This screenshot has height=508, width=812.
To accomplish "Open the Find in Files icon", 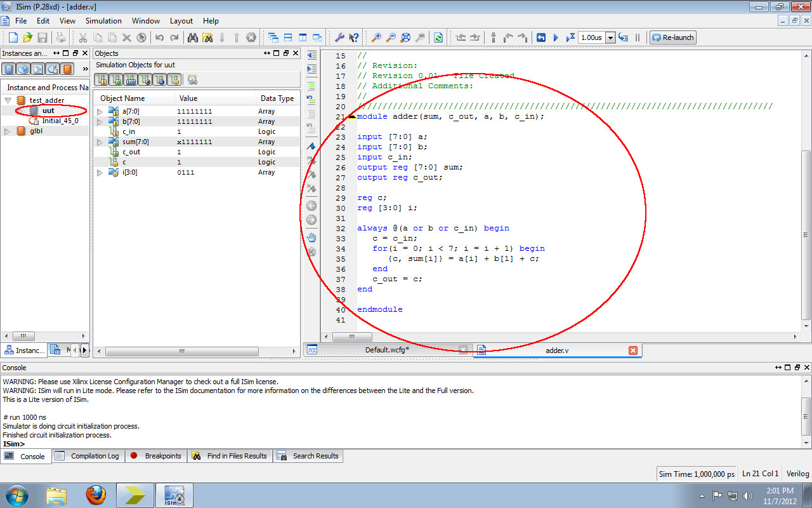I will 207,37.
